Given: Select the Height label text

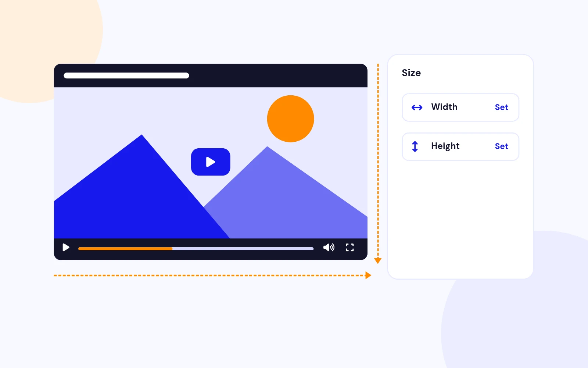Looking at the screenshot, I should coord(445,146).
